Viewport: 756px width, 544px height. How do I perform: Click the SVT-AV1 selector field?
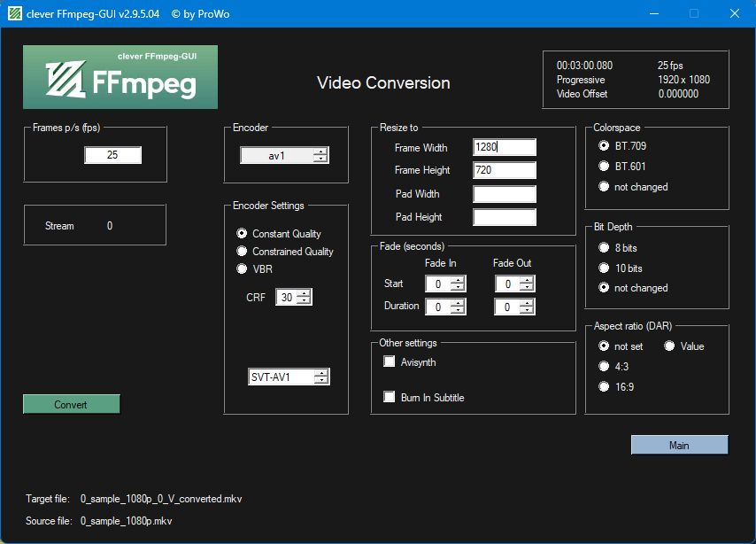click(282, 377)
